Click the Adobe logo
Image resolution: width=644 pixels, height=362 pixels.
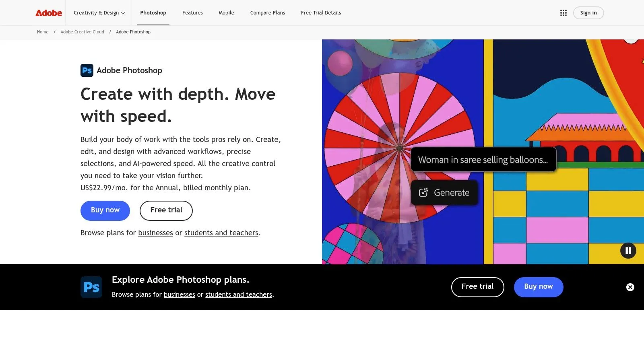(49, 13)
